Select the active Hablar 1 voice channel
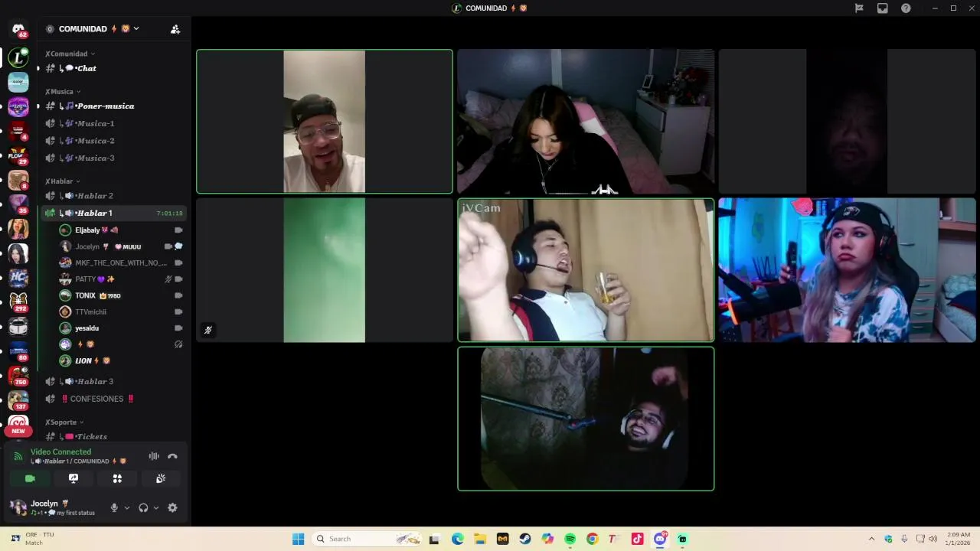This screenshot has width=980, height=551. [x=112, y=213]
